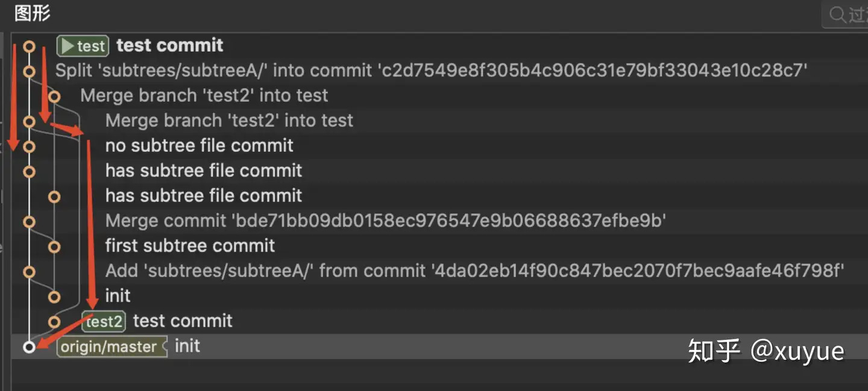Select the Merge commit 'bde71bb…' row
Image resolution: width=868 pixels, height=391 pixels.
385,221
